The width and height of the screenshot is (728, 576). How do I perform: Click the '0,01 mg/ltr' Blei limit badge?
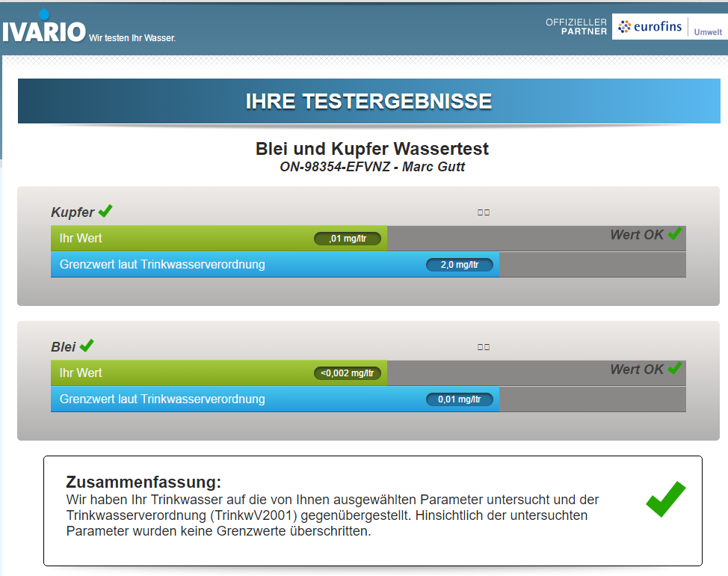click(459, 399)
